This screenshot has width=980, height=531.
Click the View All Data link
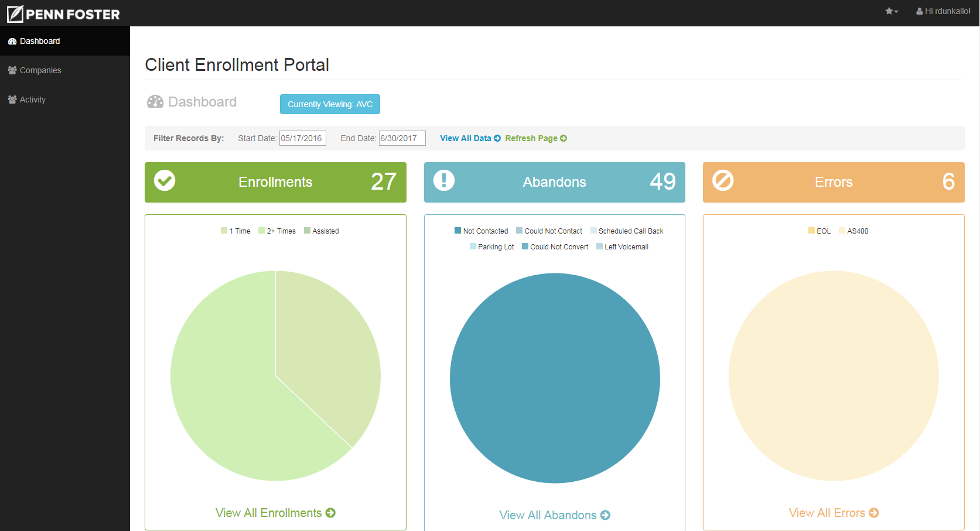pos(470,138)
